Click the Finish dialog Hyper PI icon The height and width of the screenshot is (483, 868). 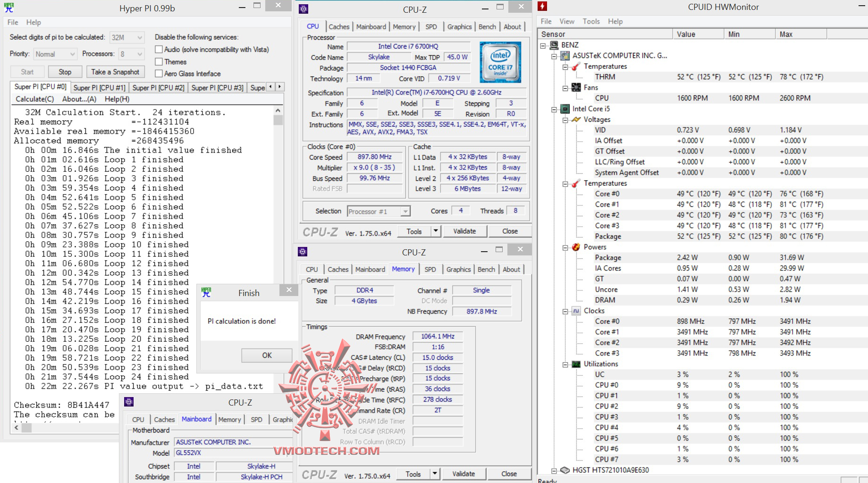(x=206, y=293)
